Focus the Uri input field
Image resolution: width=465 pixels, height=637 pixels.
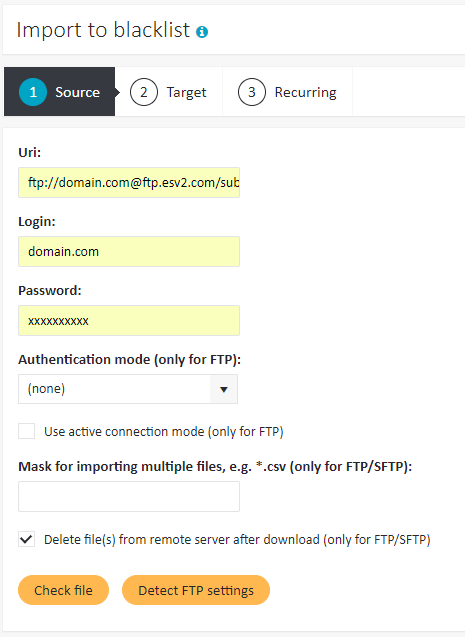(129, 182)
